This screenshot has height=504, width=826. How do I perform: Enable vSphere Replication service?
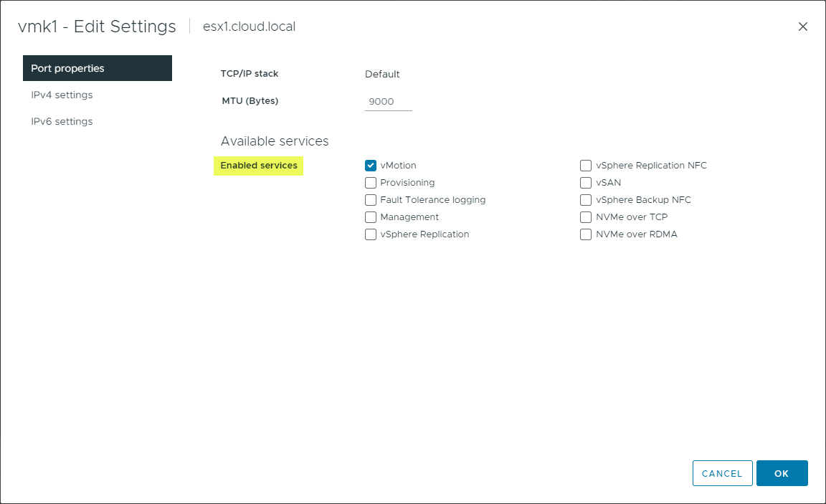click(x=371, y=234)
